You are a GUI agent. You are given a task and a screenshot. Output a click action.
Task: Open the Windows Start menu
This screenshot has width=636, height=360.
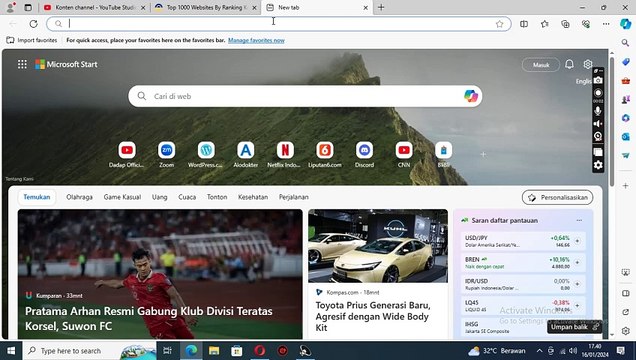(x=11, y=351)
